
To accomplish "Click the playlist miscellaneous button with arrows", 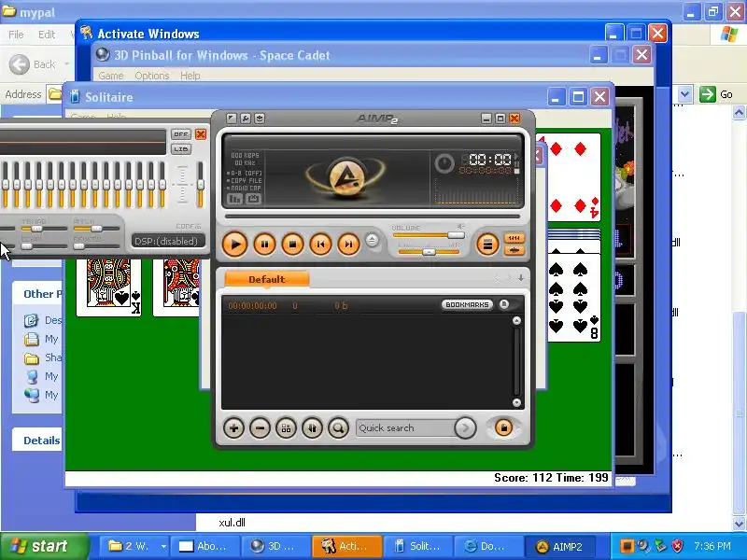I will point(312,428).
